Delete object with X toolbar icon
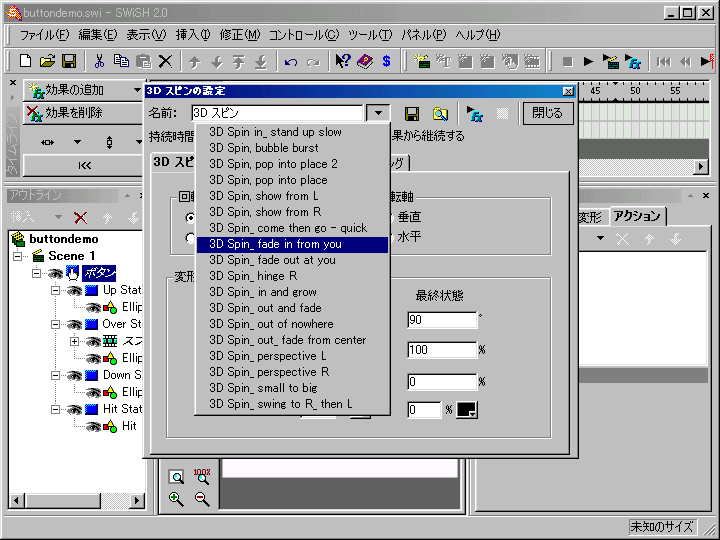720x540 pixels. [x=165, y=61]
